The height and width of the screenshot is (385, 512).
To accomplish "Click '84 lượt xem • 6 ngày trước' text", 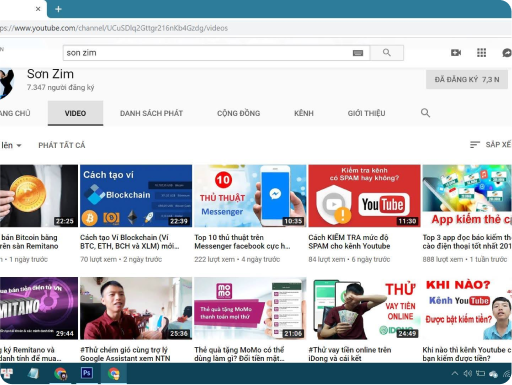I will click(349, 259).
